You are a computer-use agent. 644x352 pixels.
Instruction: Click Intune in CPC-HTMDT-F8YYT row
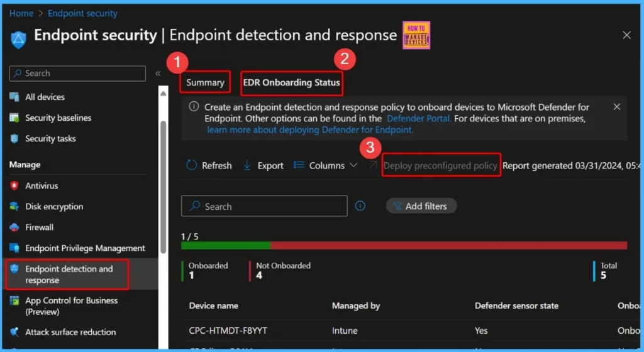coord(345,331)
